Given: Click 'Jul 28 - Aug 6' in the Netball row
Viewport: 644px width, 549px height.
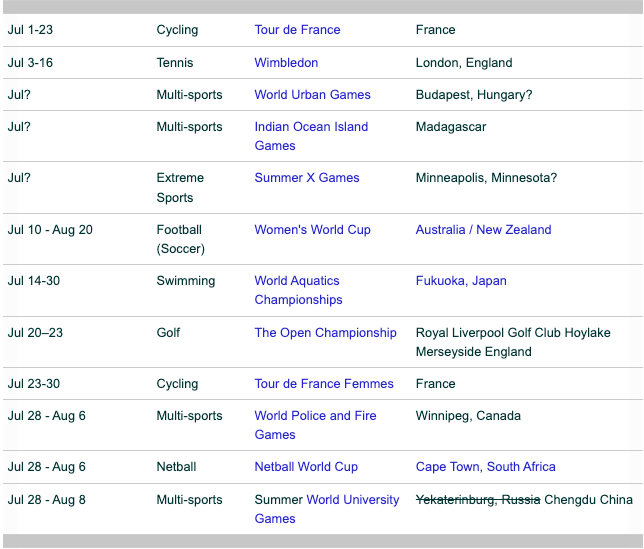Looking at the screenshot, I should [47, 466].
